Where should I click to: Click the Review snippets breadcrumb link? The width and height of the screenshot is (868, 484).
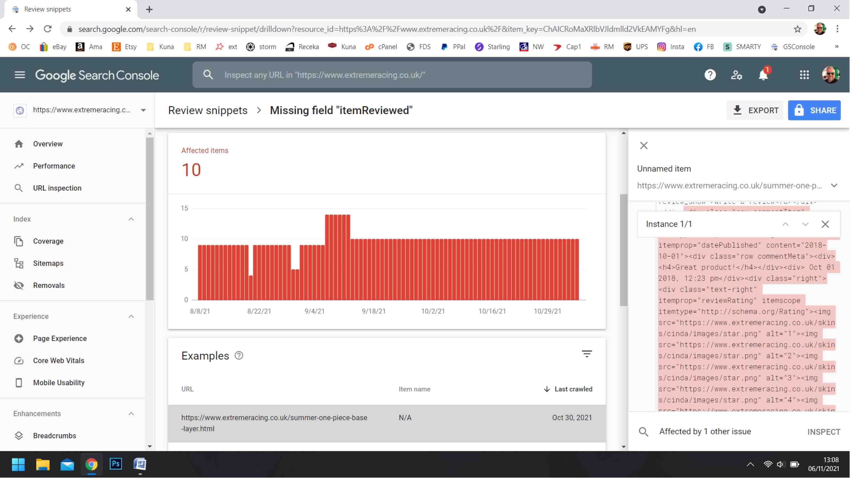207,110
